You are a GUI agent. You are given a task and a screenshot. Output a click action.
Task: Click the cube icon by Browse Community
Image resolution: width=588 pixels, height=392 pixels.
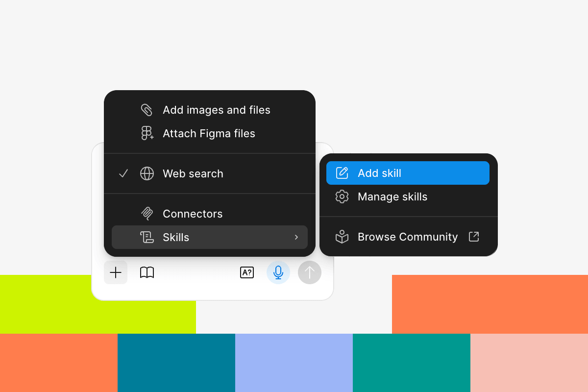(x=342, y=237)
